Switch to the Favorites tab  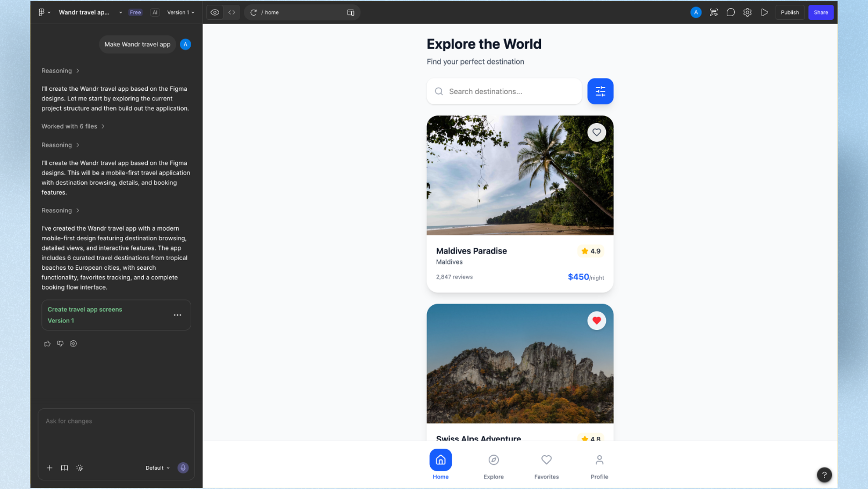(546, 464)
